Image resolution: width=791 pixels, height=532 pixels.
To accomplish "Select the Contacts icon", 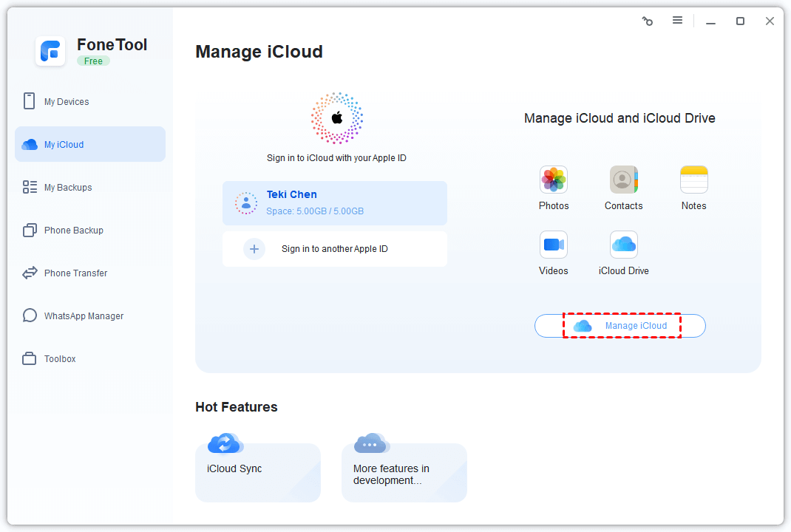I will [x=623, y=180].
